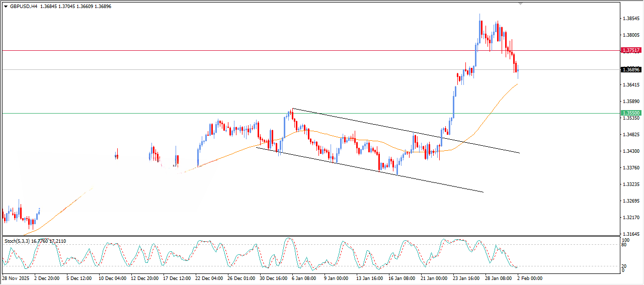
Task: Click the black 1.36896 current price tag
Action: (x=631, y=69)
